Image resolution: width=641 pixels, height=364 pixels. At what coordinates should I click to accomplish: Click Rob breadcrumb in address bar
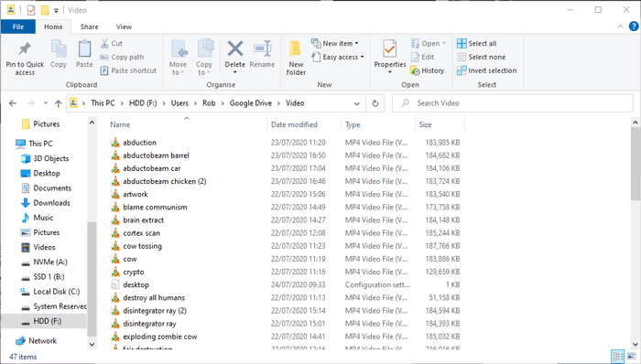pos(209,103)
